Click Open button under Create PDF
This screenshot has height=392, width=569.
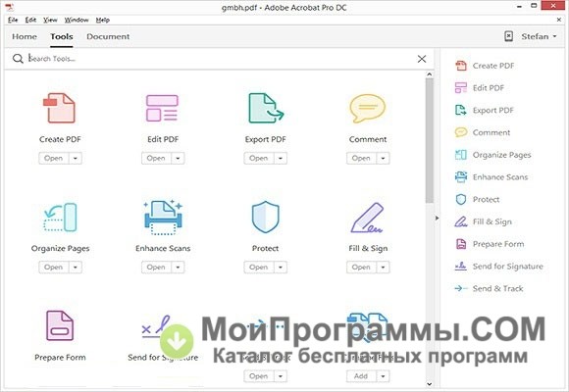click(54, 158)
